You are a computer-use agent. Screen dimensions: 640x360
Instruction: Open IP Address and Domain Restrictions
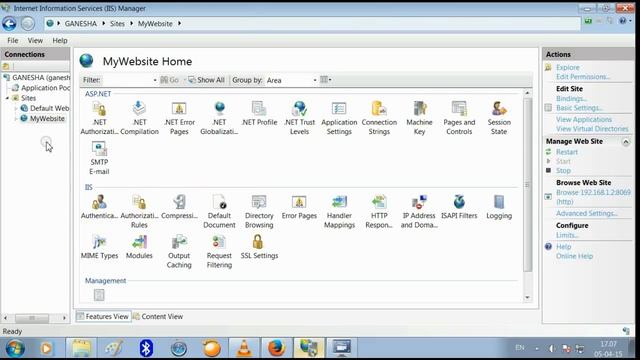point(419,211)
